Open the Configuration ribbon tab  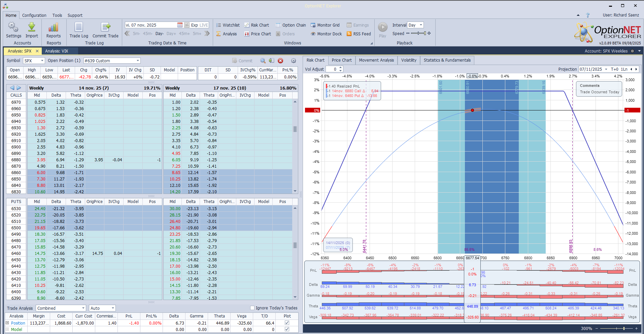[x=34, y=15]
